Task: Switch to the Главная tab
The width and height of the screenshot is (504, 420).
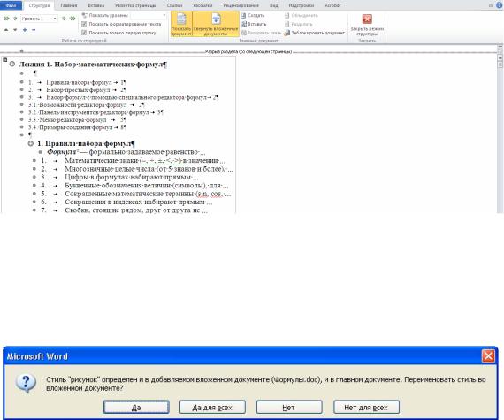Action: click(x=69, y=5)
